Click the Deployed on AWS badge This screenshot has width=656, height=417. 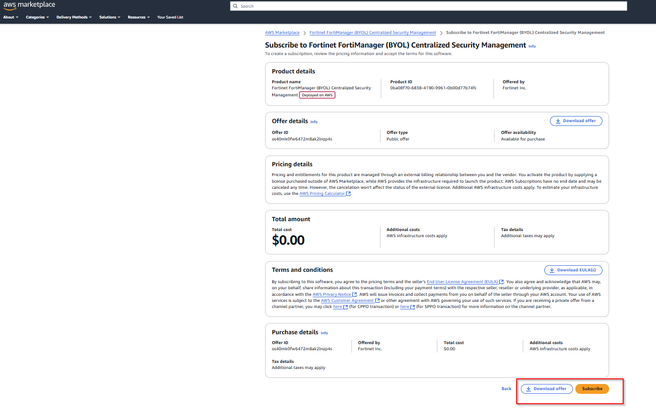click(317, 95)
